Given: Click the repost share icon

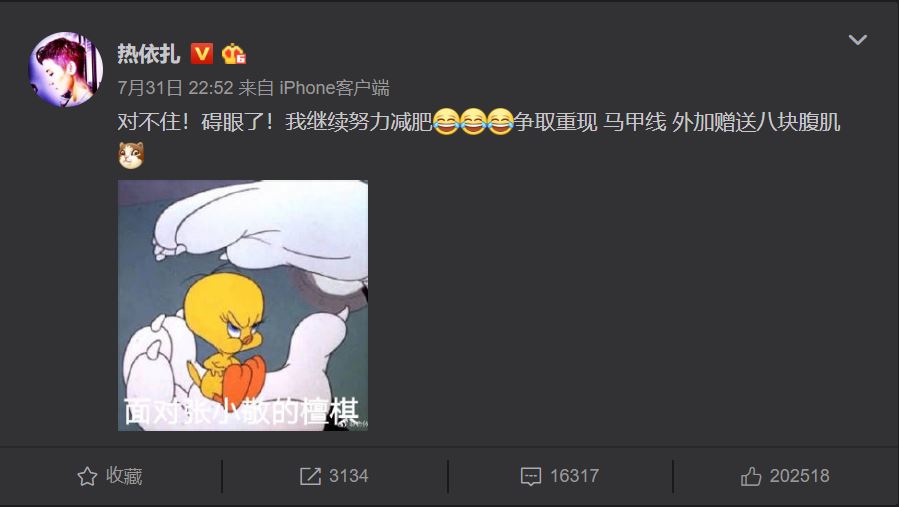Looking at the screenshot, I should (x=310, y=476).
